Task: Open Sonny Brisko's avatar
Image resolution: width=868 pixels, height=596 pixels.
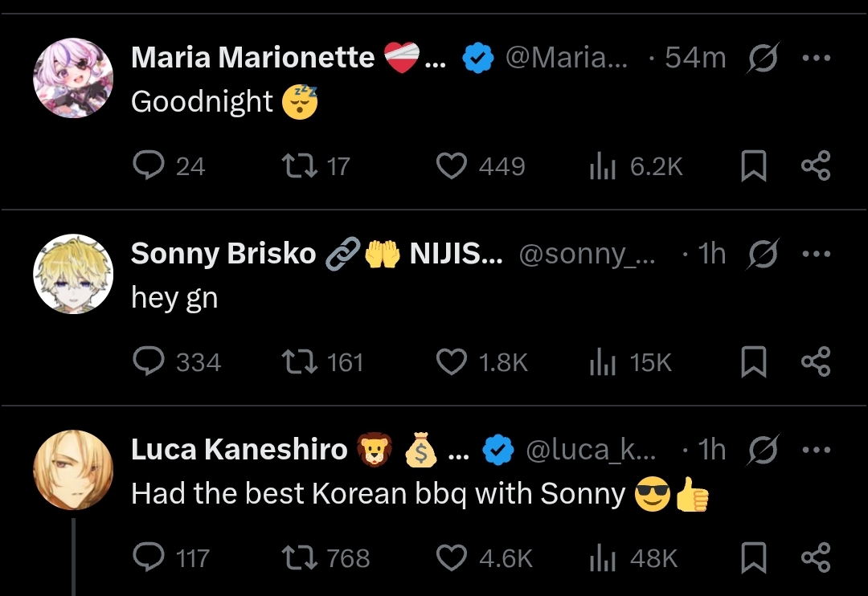Action: click(73, 274)
